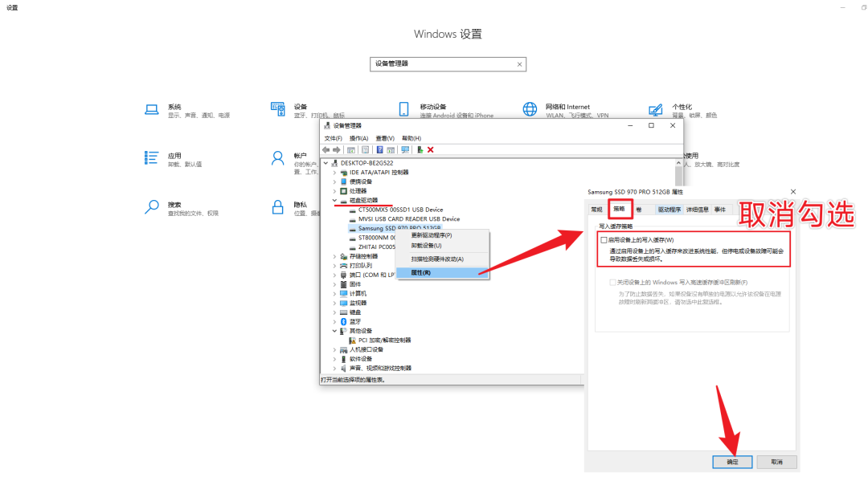Click the 确定 button
868x477 pixels.
[x=732, y=462]
